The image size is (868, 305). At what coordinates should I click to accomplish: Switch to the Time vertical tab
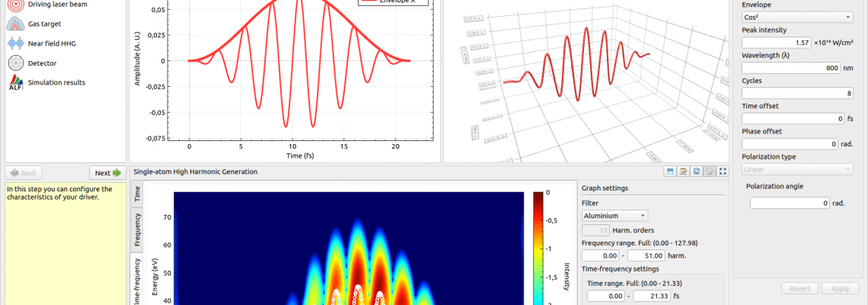point(137,194)
